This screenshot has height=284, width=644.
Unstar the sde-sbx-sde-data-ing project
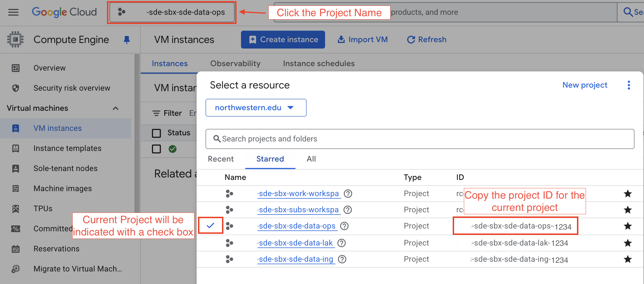pyautogui.click(x=628, y=259)
